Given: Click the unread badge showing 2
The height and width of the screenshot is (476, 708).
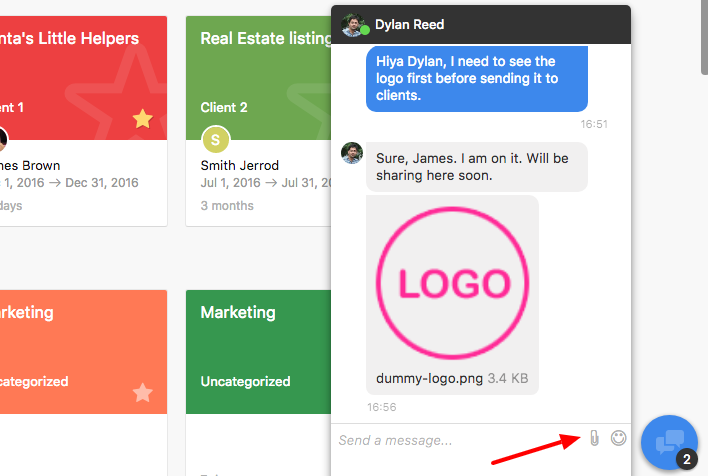Looking at the screenshot, I should click(x=687, y=459).
